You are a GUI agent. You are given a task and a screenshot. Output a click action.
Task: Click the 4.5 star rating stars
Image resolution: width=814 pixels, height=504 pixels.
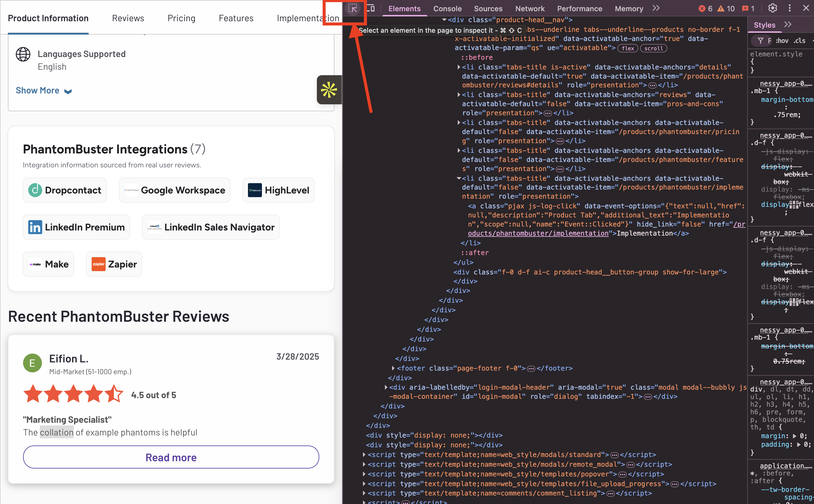(x=73, y=394)
